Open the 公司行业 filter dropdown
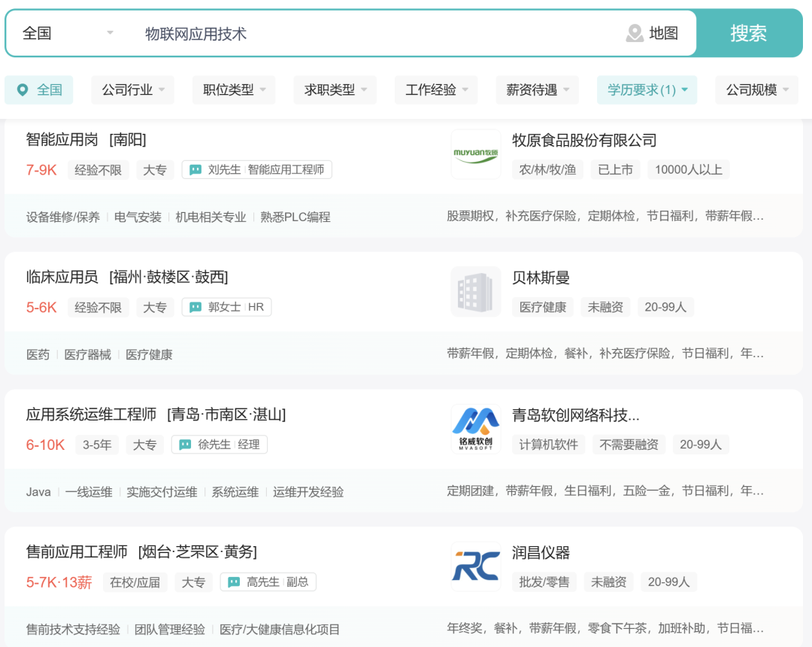Image resolution: width=812 pixels, height=647 pixels. (x=132, y=90)
